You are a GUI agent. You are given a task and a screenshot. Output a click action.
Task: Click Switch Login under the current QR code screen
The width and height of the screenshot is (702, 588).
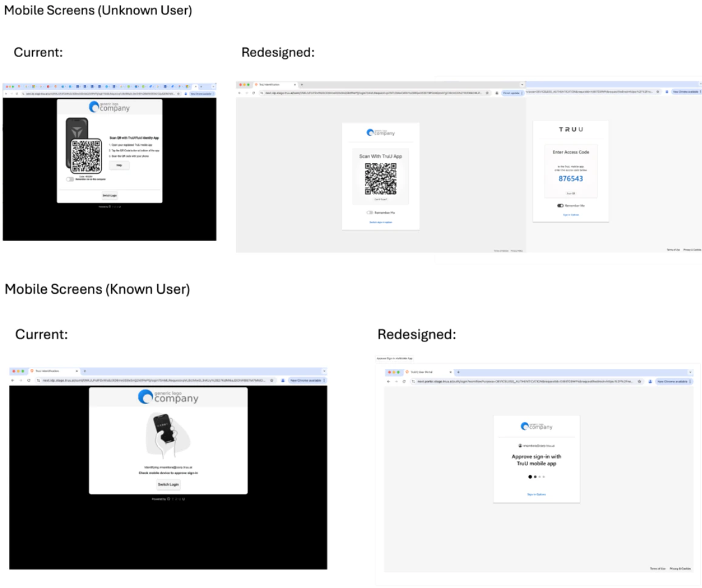tap(110, 195)
